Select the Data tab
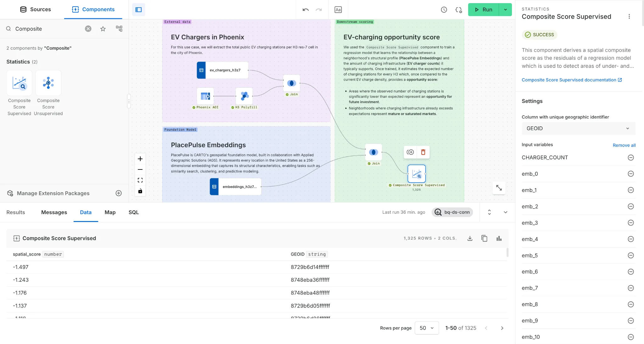This screenshot has width=644, height=344. 86,212
